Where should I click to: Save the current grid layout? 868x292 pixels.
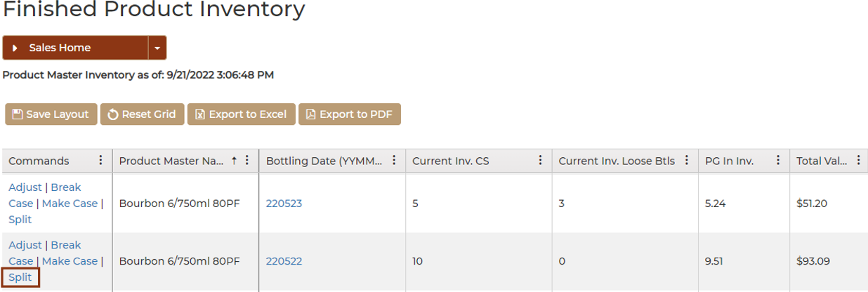coord(51,114)
